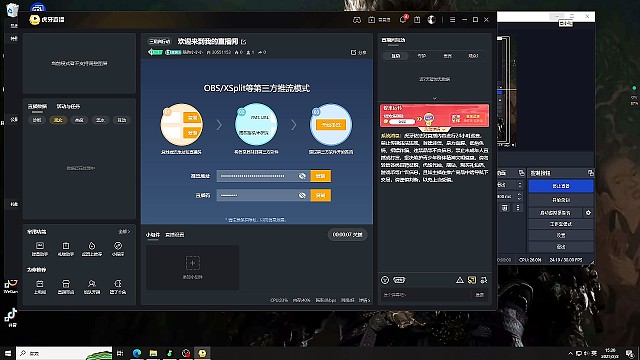Click the Windows taskbar search box

pyautogui.click(x=64, y=353)
